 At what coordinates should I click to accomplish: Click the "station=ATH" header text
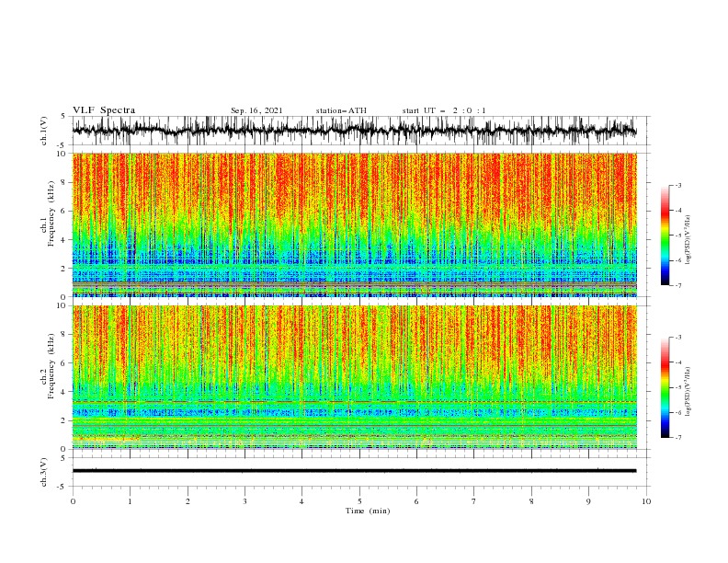[x=341, y=110]
